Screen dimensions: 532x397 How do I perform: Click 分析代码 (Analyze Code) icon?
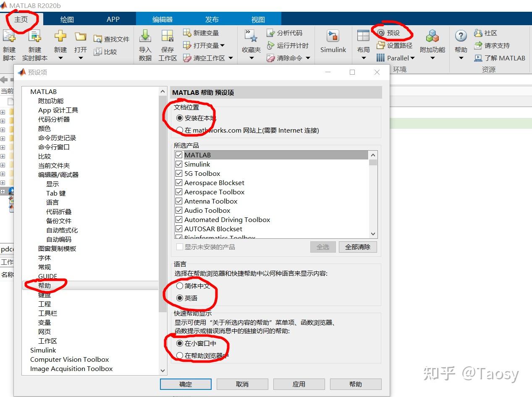[271, 33]
